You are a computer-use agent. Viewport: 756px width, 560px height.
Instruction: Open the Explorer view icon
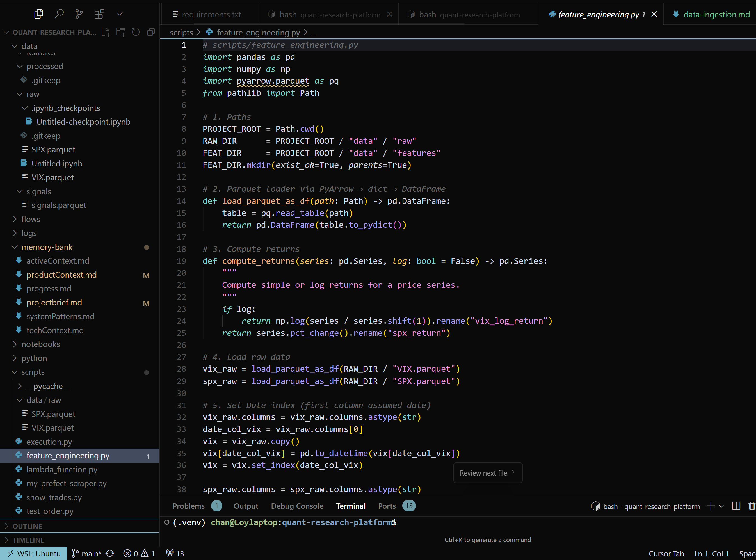pos(39,14)
